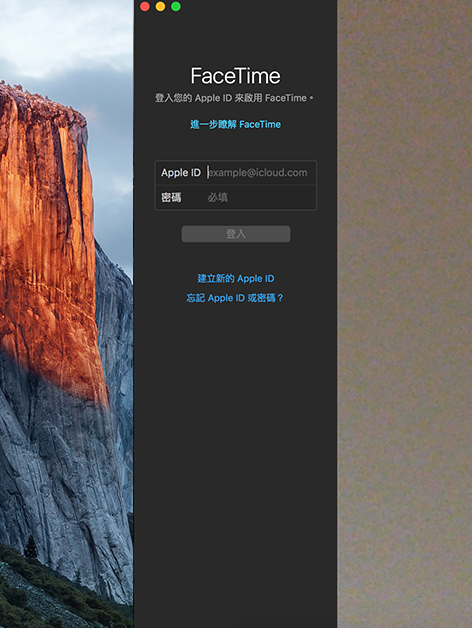
Task: Click the example@icloud.com placeholder text
Action: coord(258,173)
